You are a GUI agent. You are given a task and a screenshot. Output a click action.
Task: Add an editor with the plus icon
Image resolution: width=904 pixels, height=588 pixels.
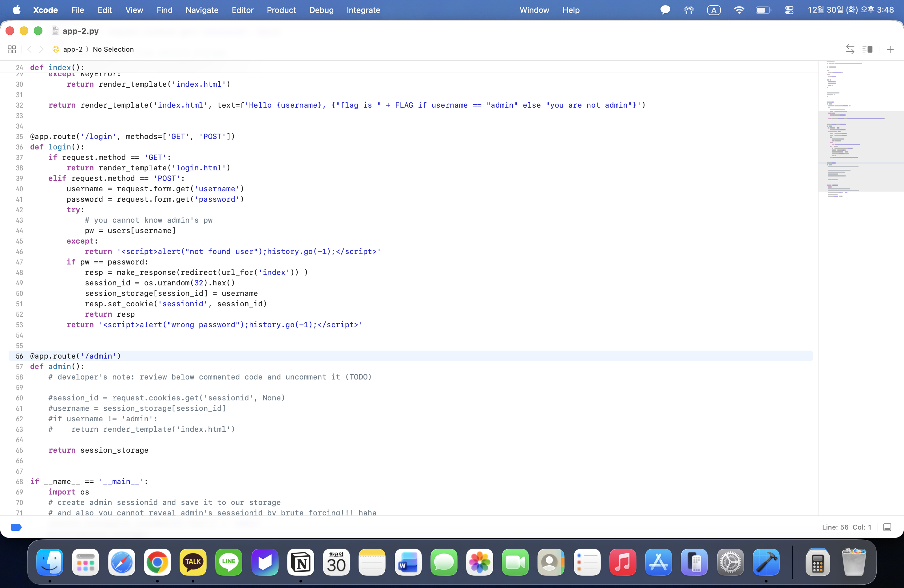click(x=890, y=50)
